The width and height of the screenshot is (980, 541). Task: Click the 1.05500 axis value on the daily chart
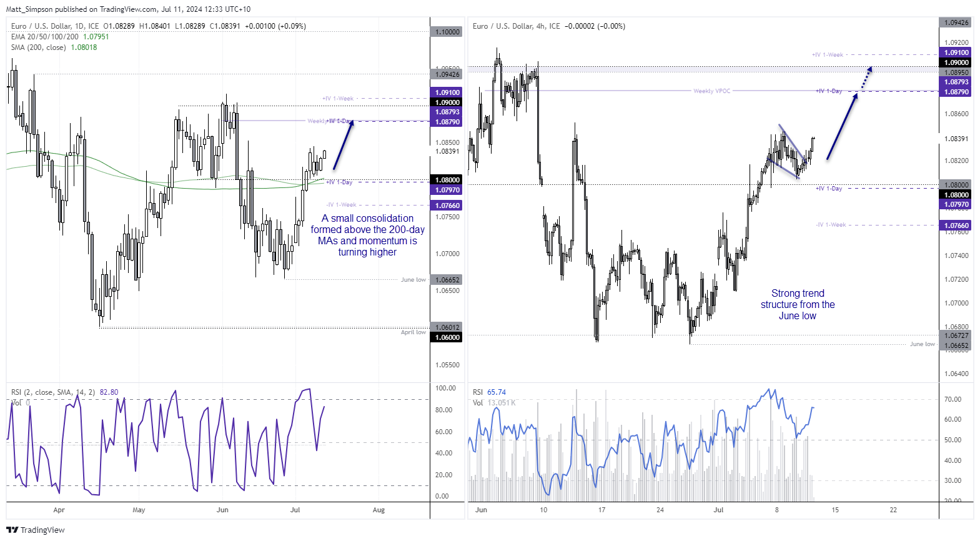click(x=447, y=365)
